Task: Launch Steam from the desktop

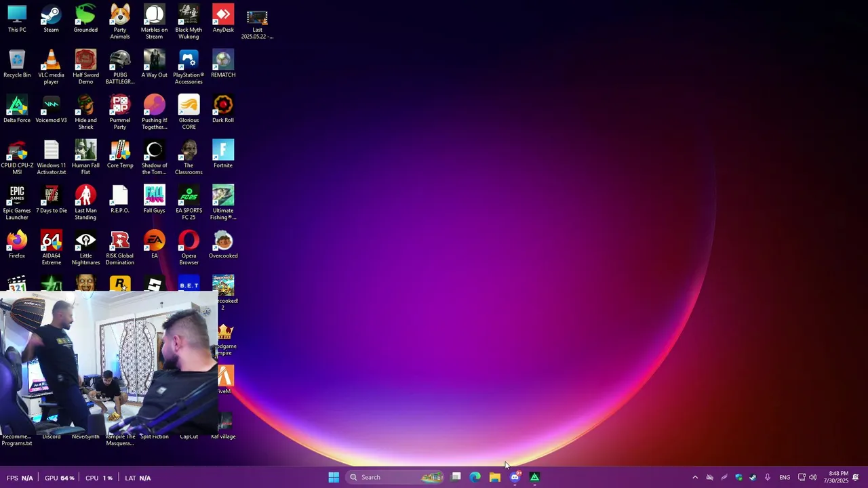Action: tap(51, 19)
